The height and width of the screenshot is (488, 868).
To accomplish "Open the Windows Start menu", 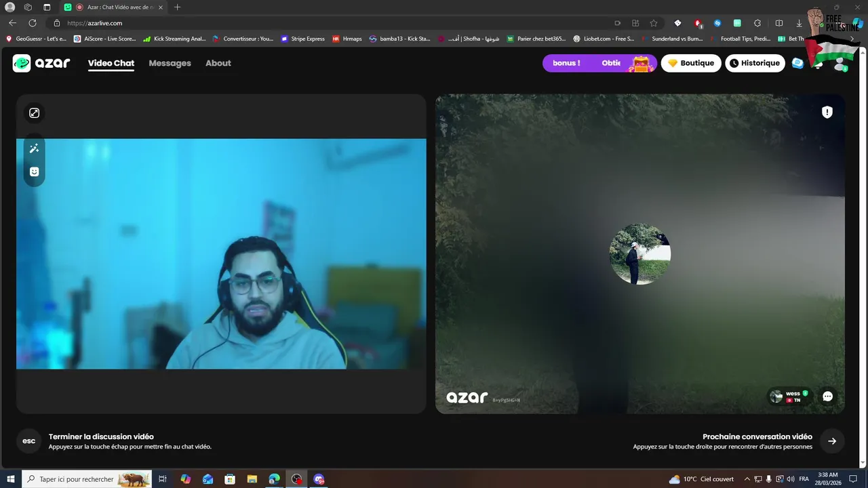I will click(11, 479).
